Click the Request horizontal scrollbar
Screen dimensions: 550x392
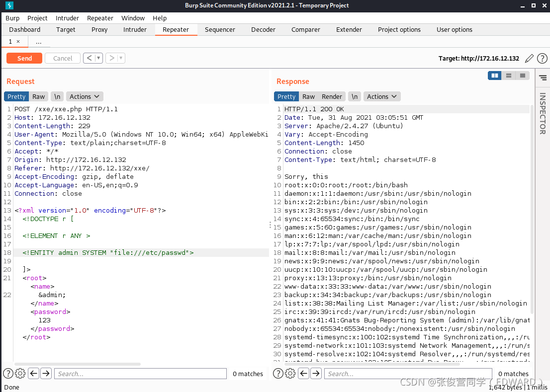tap(77, 364)
